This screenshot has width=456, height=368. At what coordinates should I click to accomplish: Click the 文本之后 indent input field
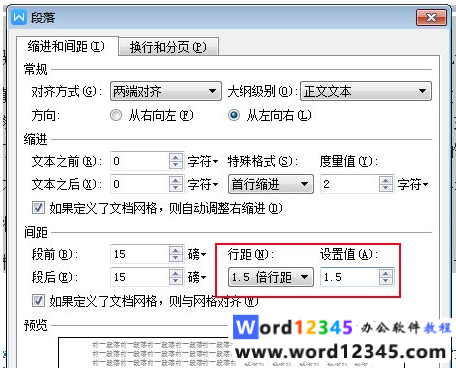coord(140,184)
